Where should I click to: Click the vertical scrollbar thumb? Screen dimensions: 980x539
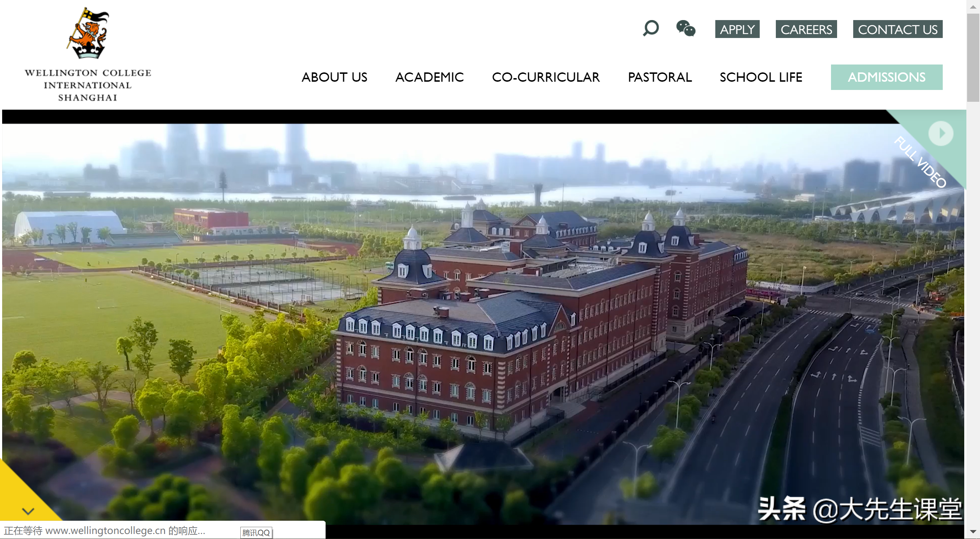[973, 57]
